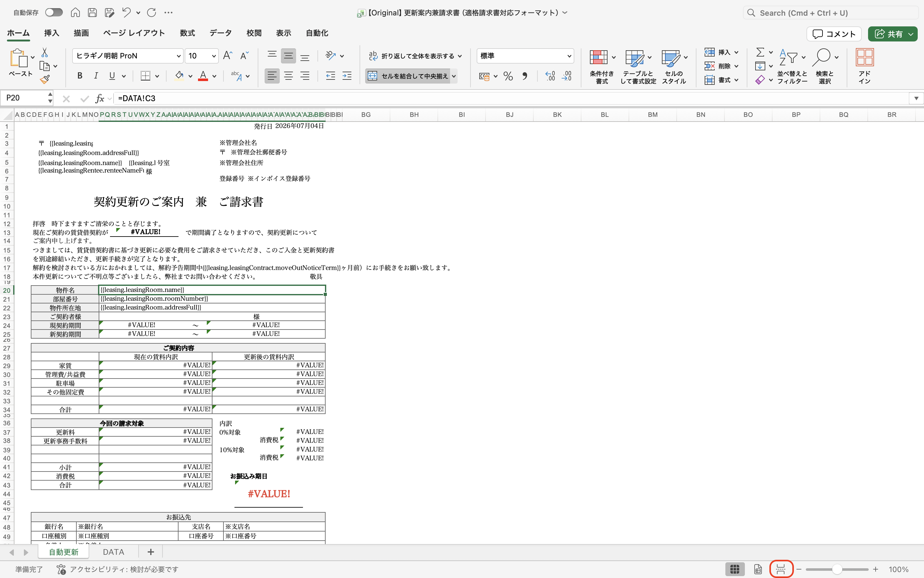This screenshot has height=578, width=924.
Task: Add a new sheet with plus button
Action: point(151,552)
